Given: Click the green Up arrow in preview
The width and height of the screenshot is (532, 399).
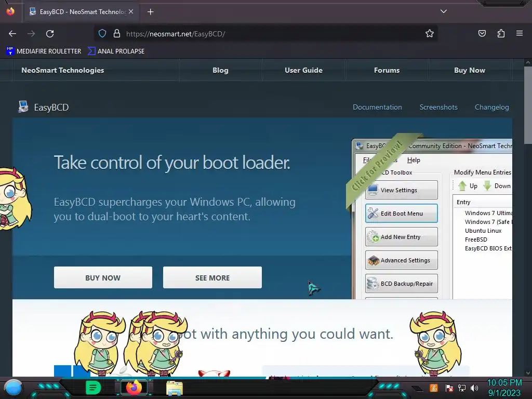Looking at the screenshot, I should (462, 186).
